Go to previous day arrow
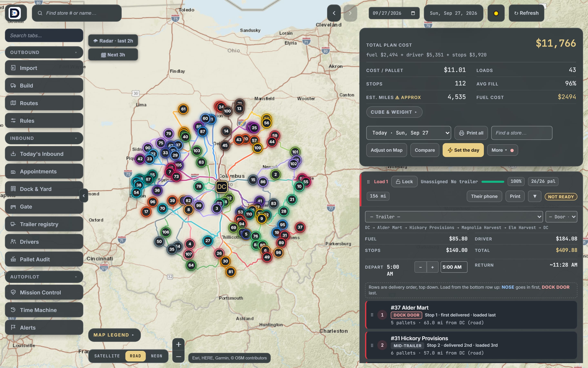 coord(334,13)
